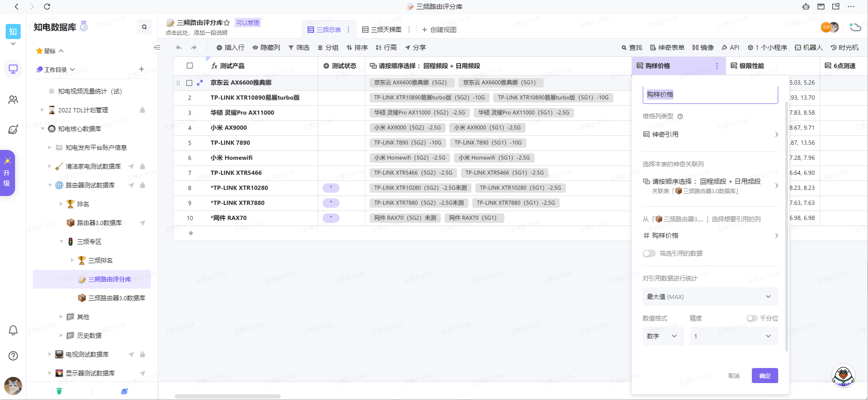This screenshot has width=868, height=400.
Task: Click the add new row plus icon
Action: tap(191, 233)
